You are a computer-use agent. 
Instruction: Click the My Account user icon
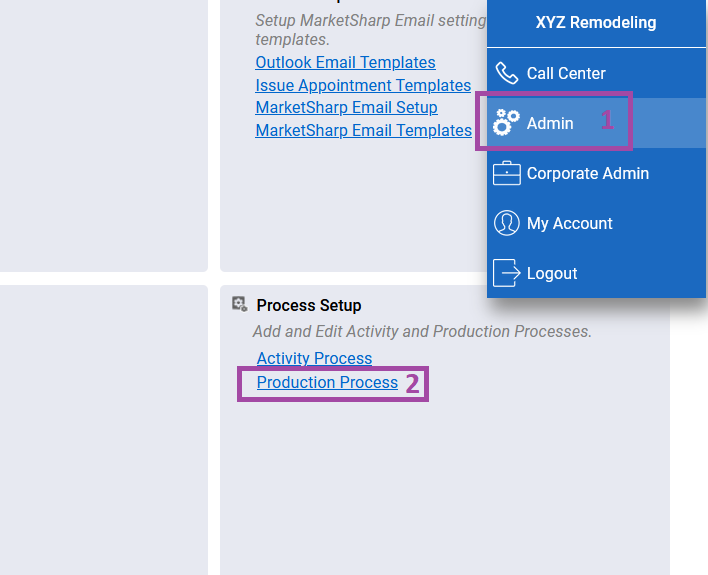click(x=507, y=223)
